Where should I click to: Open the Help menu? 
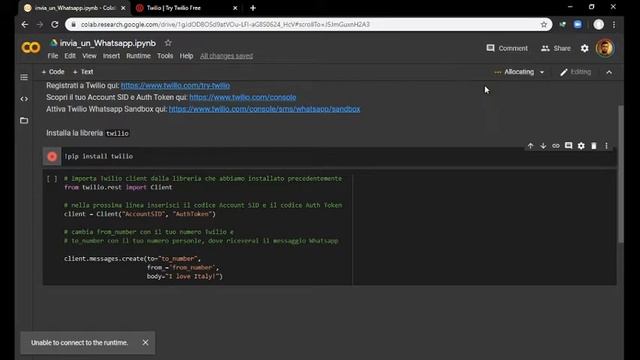click(186, 56)
